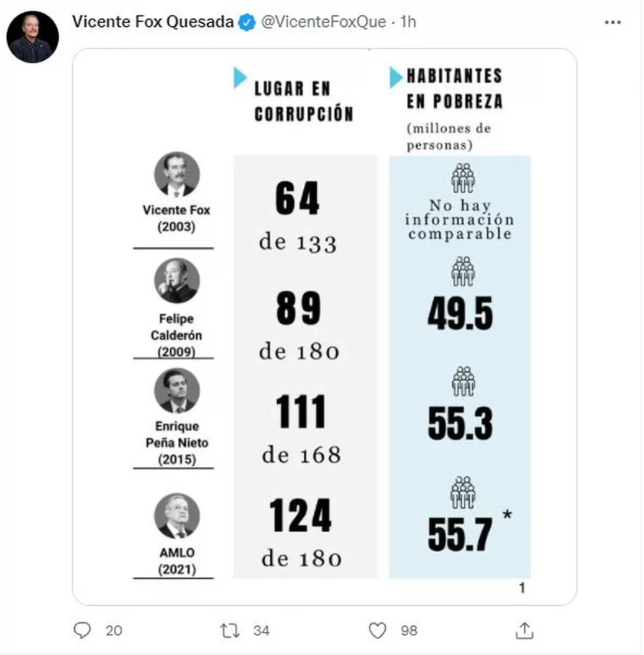Open the three-dot more options menu

tap(613, 22)
